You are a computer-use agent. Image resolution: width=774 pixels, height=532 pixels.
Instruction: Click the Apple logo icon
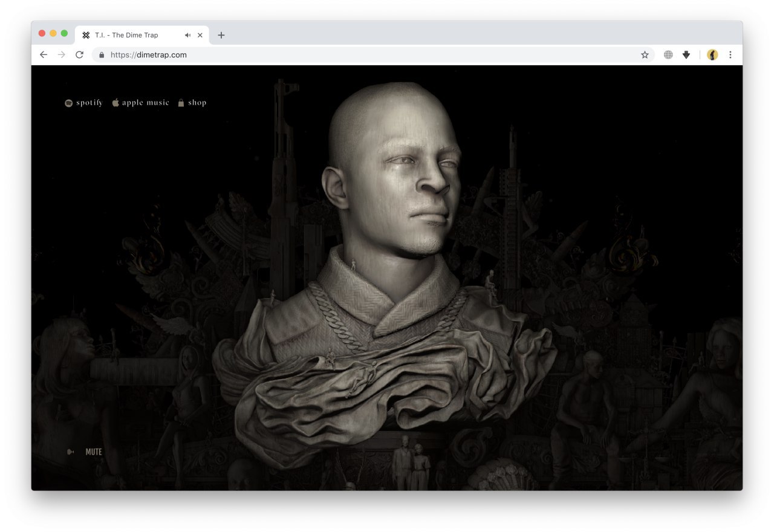115,103
